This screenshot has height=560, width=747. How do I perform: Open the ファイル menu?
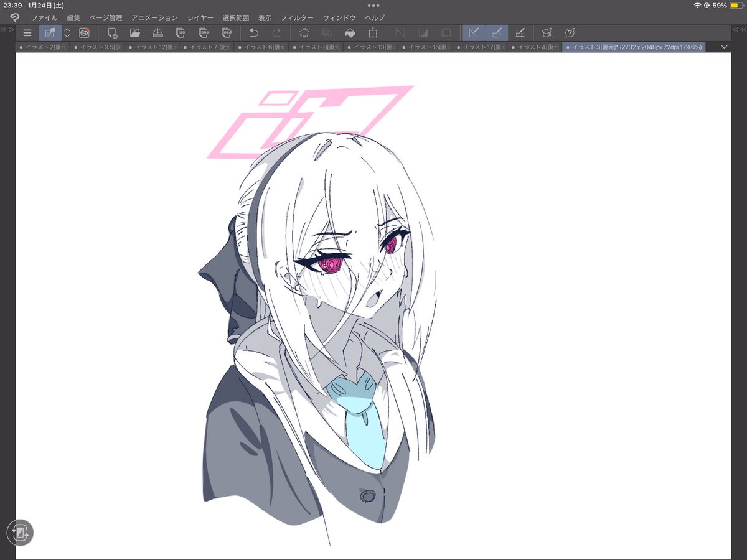click(44, 17)
